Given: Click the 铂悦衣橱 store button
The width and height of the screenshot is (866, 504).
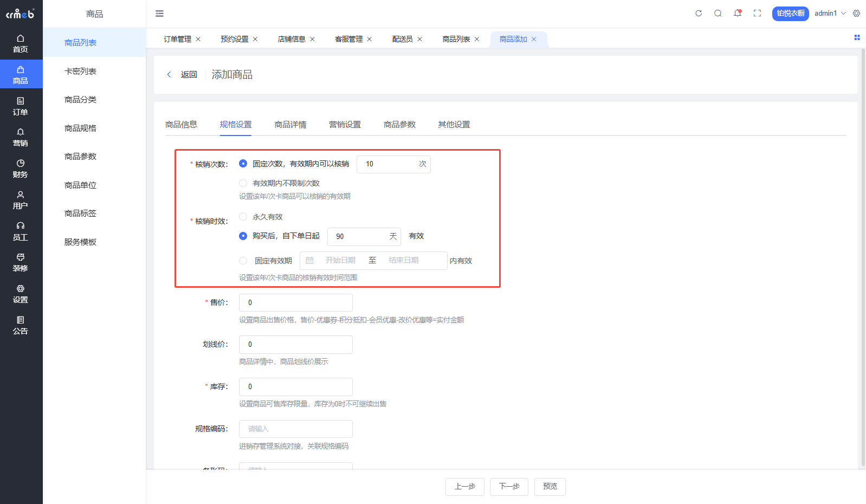Looking at the screenshot, I should 791,14.
